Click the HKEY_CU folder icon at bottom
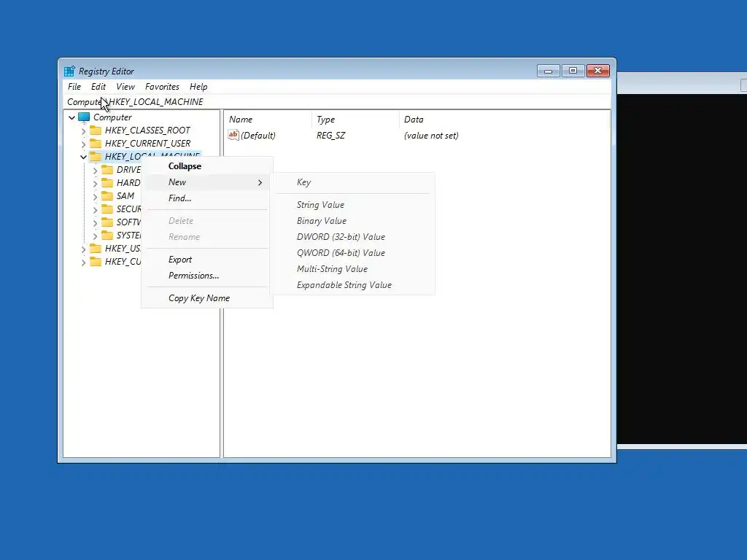Image resolution: width=747 pixels, height=560 pixels. pyautogui.click(x=96, y=262)
